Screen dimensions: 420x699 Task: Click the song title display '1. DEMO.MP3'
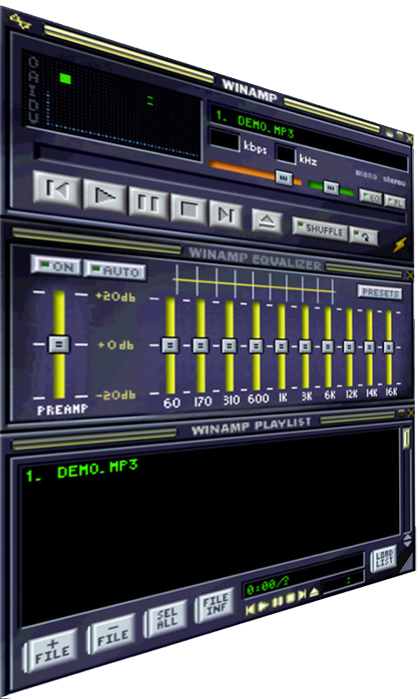(x=309, y=136)
